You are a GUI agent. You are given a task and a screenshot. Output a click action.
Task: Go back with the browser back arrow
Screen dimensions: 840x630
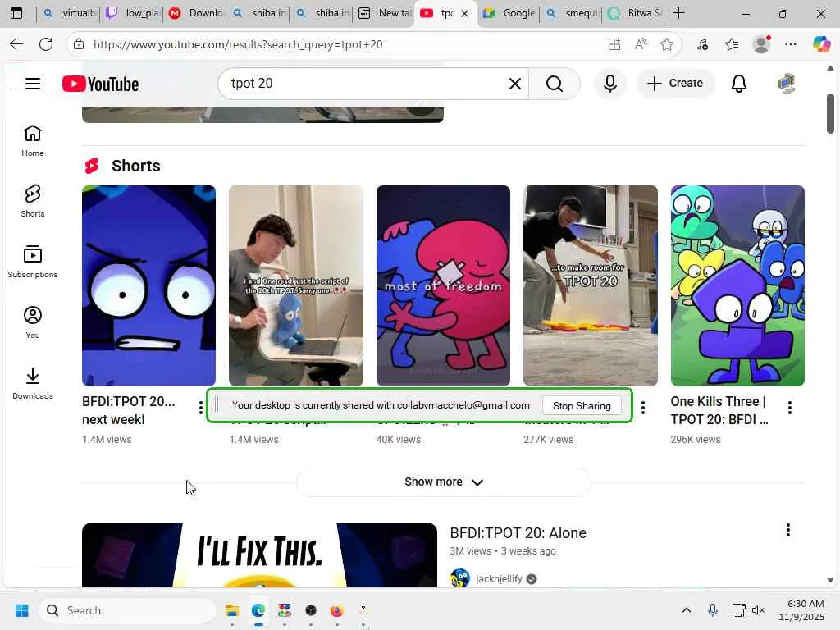click(x=16, y=44)
